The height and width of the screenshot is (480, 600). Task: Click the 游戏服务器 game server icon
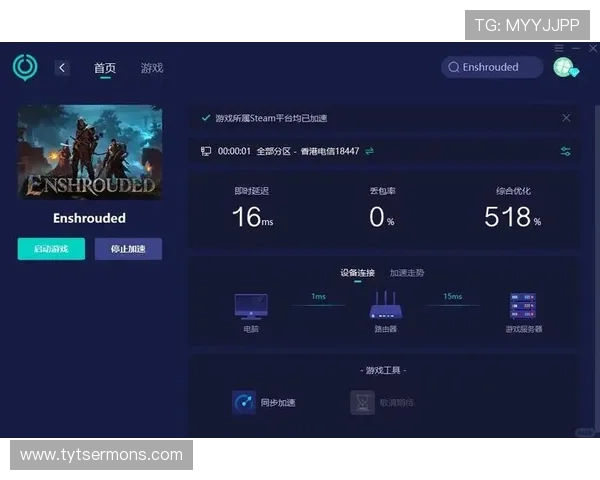click(x=523, y=306)
